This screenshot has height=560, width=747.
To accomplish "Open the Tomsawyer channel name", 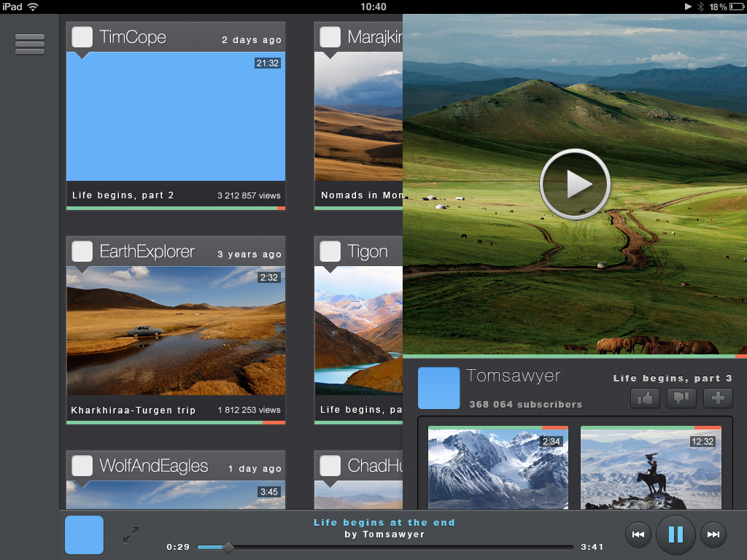I will click(513, 376).
